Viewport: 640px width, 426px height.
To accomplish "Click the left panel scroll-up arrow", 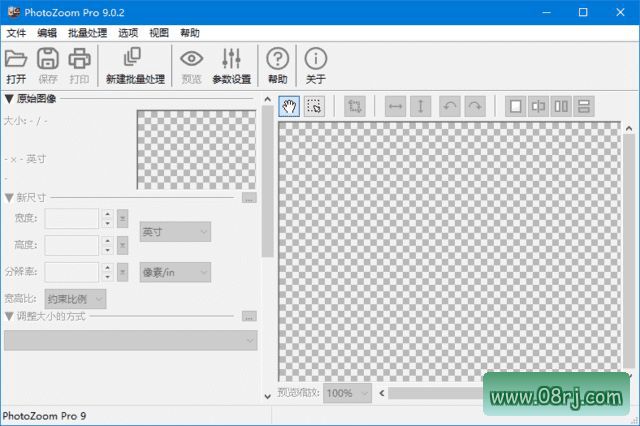I will pyautogui.click(x=267, y=99).
